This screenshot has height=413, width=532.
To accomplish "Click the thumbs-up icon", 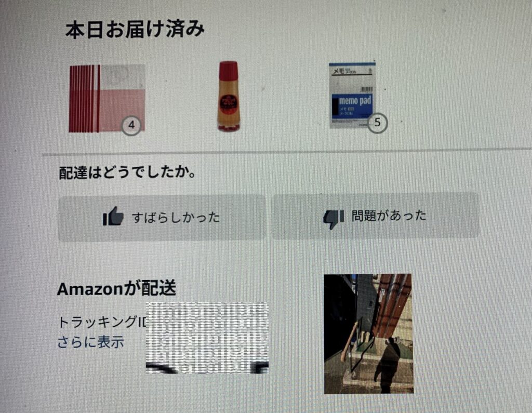I will (x=113, y=217).
